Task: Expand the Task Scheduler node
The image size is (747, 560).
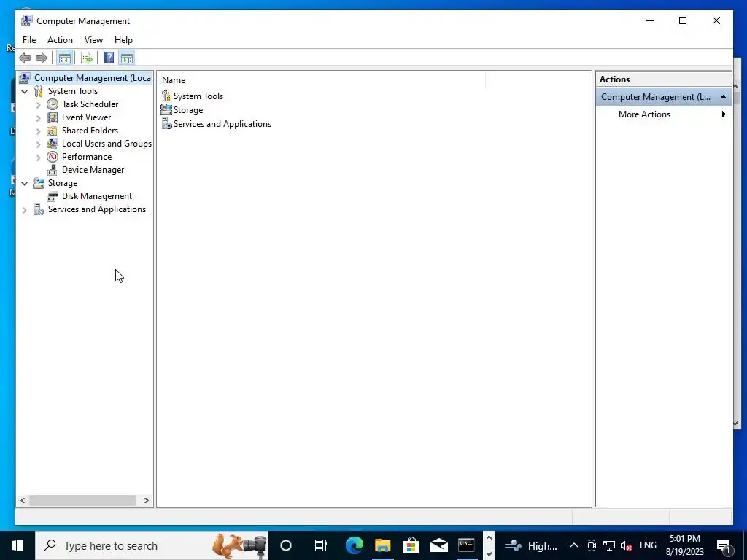Action: pos(39,105)
